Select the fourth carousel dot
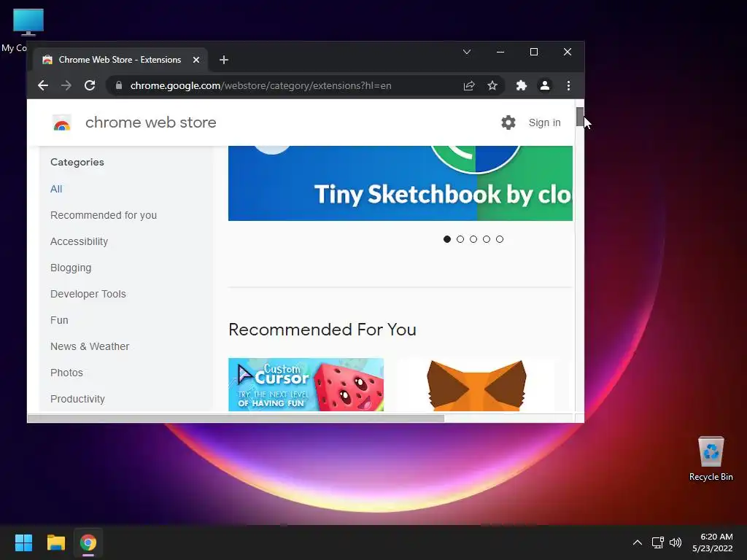 tap(487, 239)
